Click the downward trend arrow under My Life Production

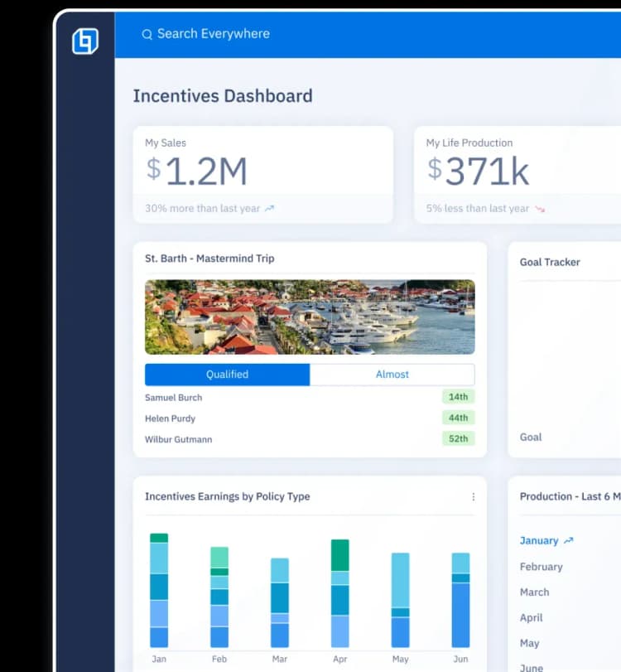click(x=540, y=209)
